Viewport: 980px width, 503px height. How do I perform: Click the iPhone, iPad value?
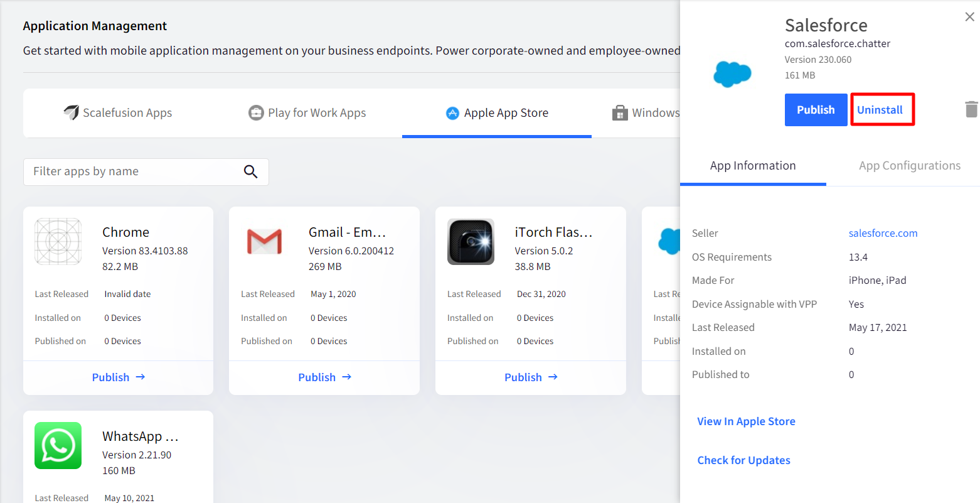tap(877, 281)
